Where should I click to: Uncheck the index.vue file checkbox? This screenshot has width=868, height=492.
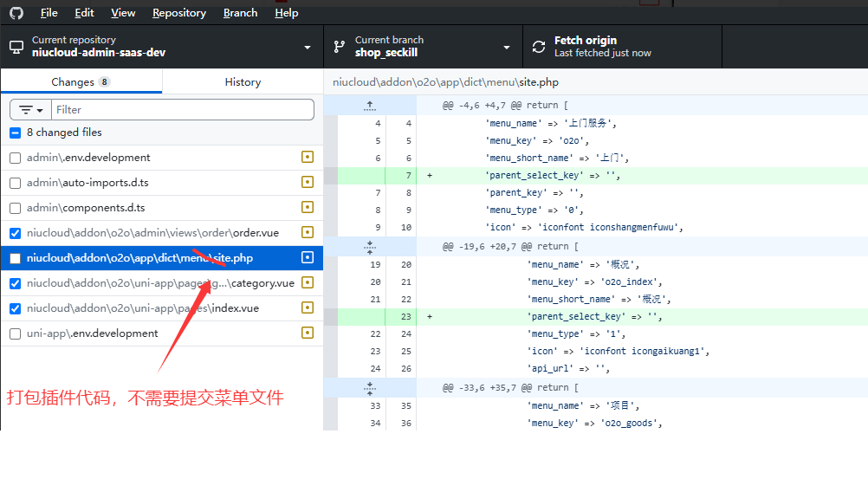pos(15,308)
